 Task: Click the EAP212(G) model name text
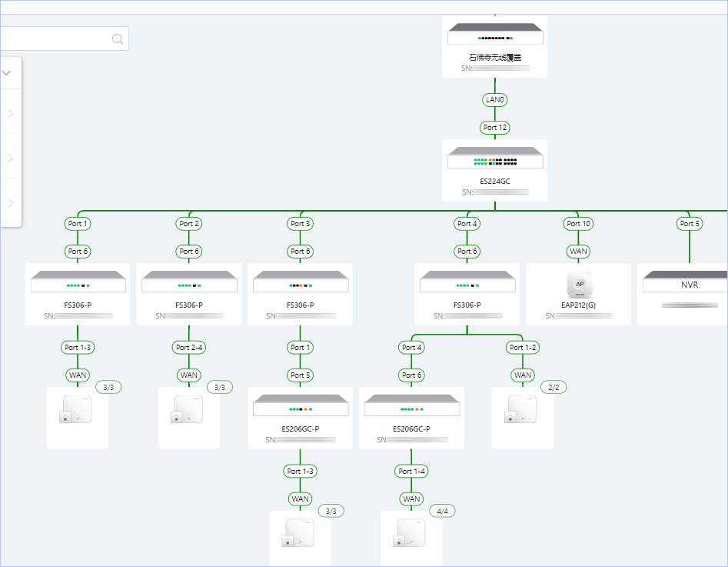point(579,305)
